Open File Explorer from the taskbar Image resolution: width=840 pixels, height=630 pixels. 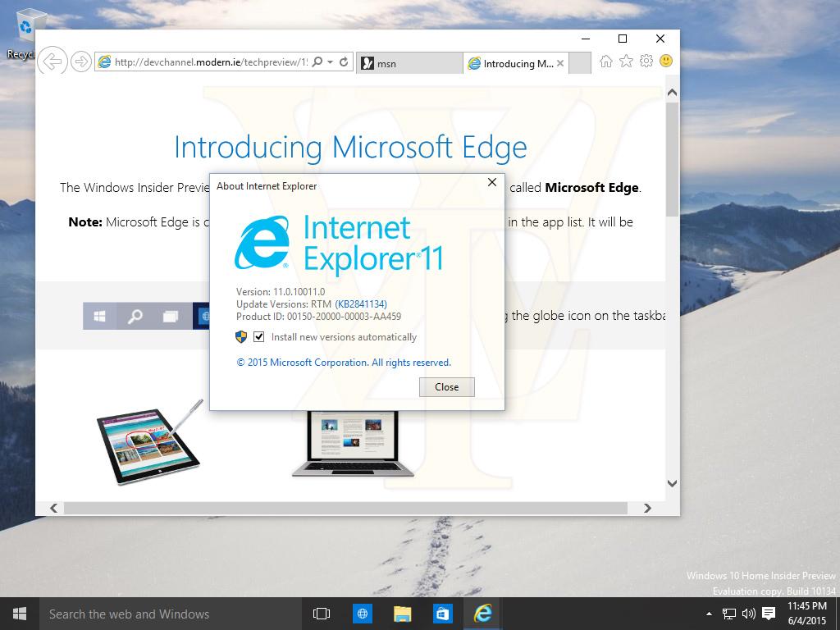click(402, 614)
